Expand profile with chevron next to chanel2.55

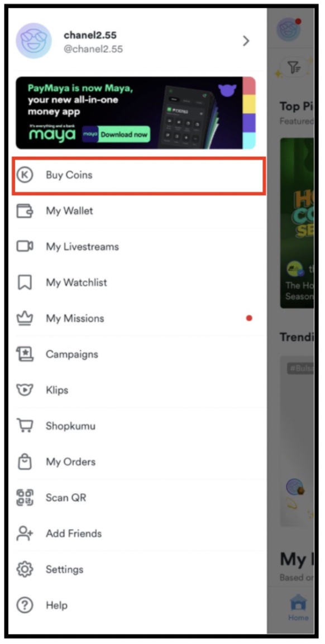pos(246,41)
